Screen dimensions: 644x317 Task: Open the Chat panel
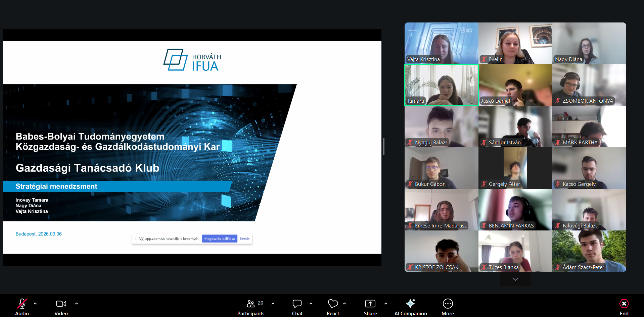coord(297,304)
